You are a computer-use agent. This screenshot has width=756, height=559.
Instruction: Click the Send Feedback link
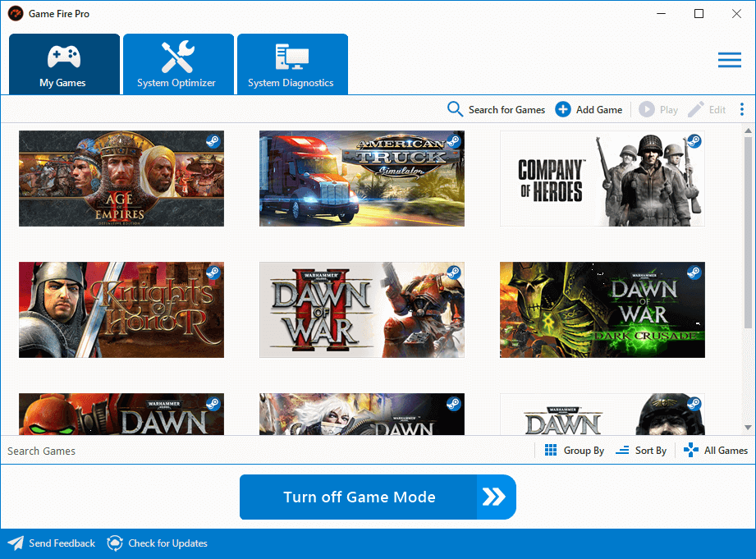click(x=52, y=543)
